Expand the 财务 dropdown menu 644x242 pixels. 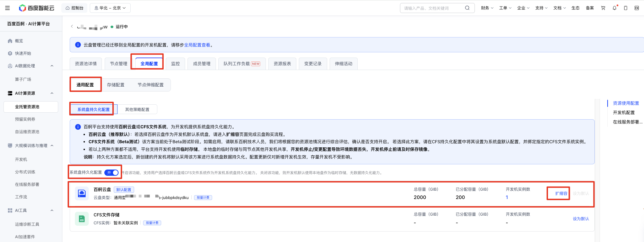pos(487,8)
